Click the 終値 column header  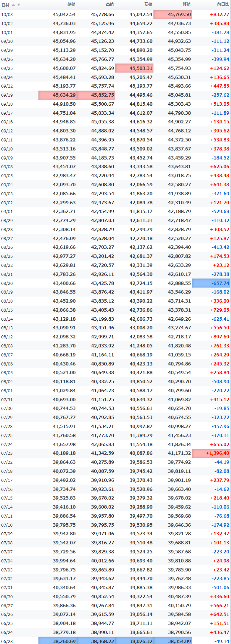coord(187,4)
